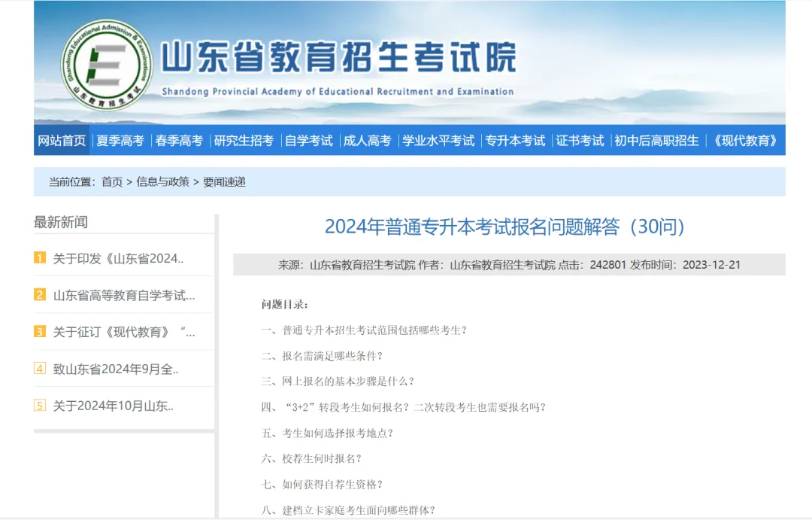Click the Shandong Education Examination logo emblem
Viewport: 812px width, 520px height.
pos(107,65)
